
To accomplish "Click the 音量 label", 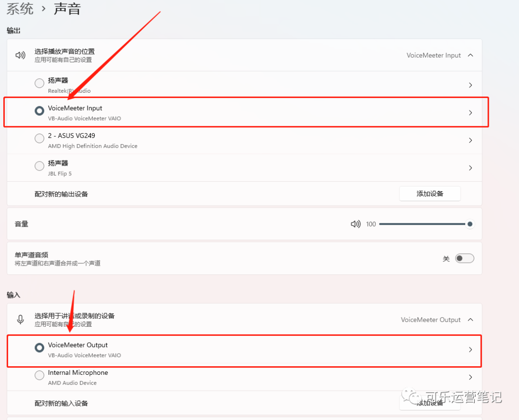I will [22, 224].
